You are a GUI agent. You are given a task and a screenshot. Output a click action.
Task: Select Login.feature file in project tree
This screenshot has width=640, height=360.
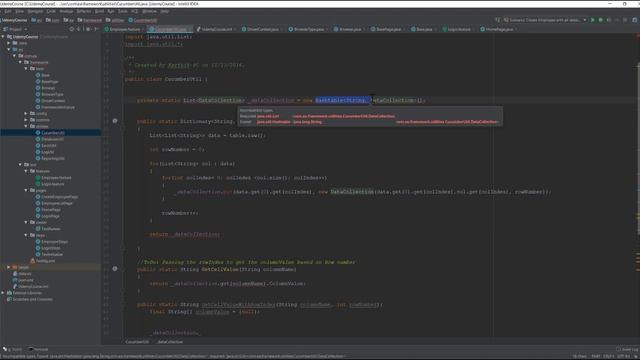(x=50, y=184)
